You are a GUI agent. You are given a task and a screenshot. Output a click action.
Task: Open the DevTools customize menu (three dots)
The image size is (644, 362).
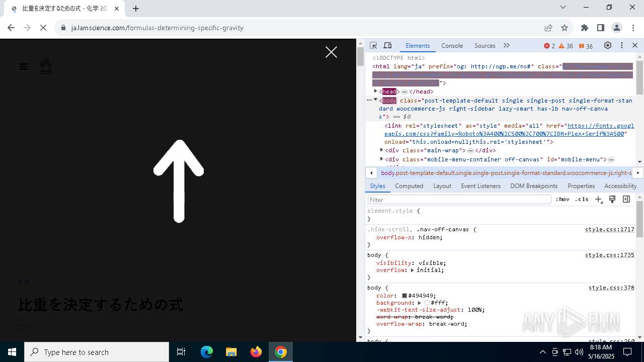(622, 45)
